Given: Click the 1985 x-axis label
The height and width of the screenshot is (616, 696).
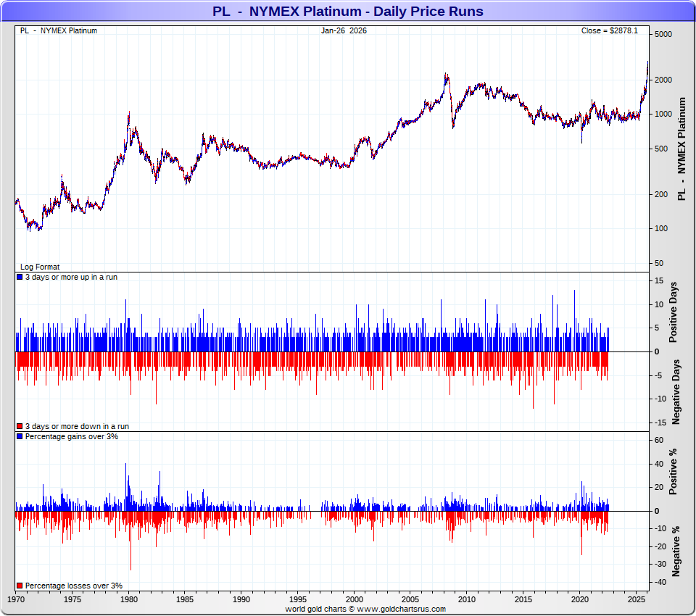Looking at the screenshot, I should (x=185, y=599).
